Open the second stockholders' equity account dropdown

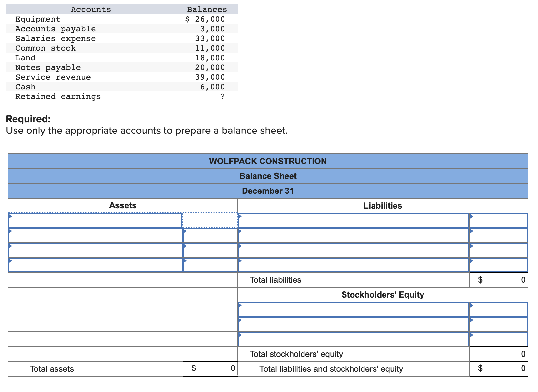pos(353,324)
